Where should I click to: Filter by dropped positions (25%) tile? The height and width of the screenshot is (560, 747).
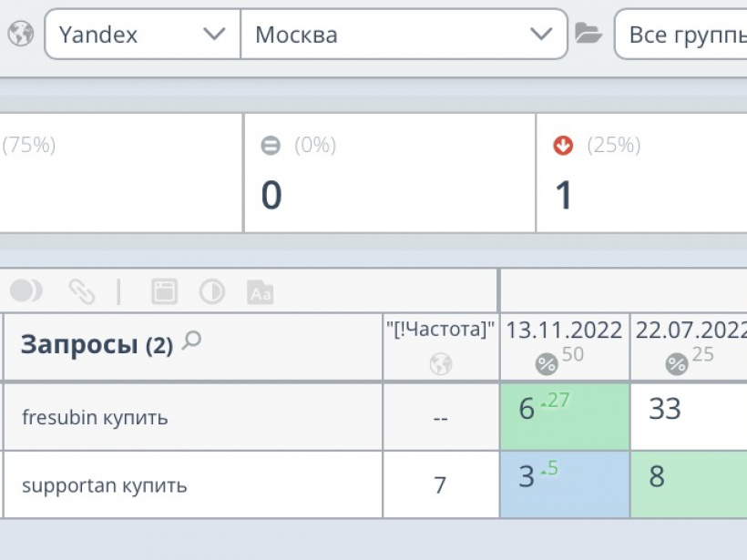pos(641,172)
